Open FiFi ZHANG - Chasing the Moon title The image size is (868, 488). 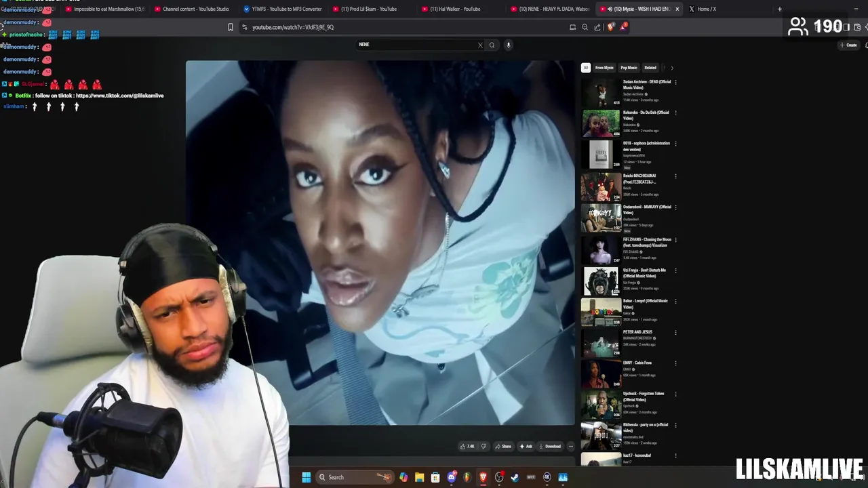(647, 242)
